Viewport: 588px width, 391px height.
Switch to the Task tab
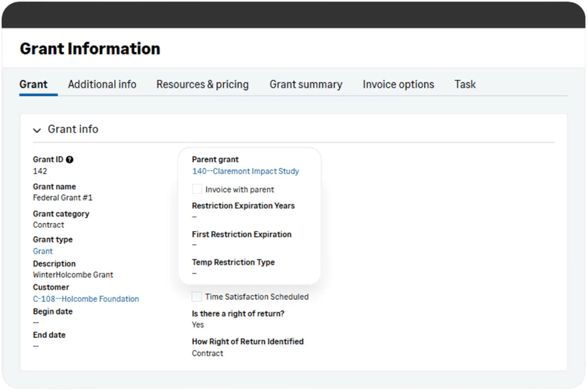coord(465,84)
